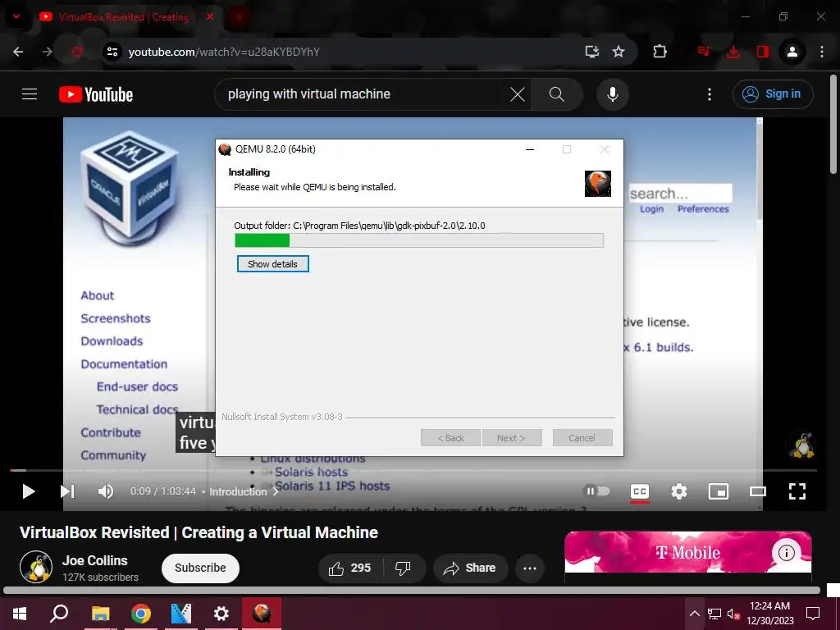The image size is (840, 630).
Task: Reload the YouTube page
Action: [x=77, y=52]
